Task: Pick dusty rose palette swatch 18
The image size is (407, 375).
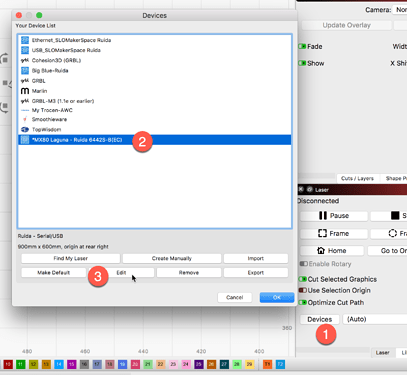Action: (110, 364)
